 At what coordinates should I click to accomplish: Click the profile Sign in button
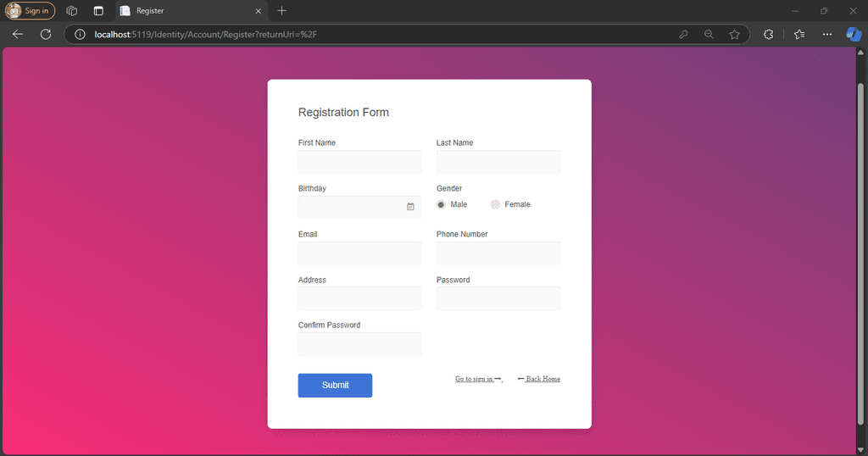tap(30, 10)
